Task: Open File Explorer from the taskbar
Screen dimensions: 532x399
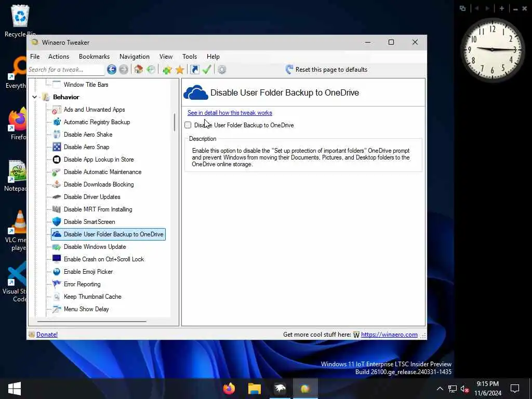Action: 255,389
